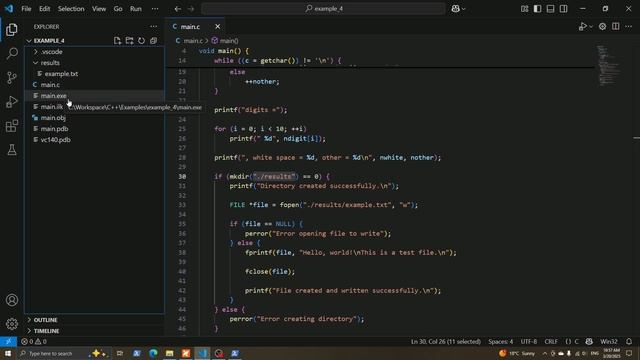Select Win32 configuration in status bar
Screen dimensions: 640x360
pyautogui.click(x=609, y=342)
